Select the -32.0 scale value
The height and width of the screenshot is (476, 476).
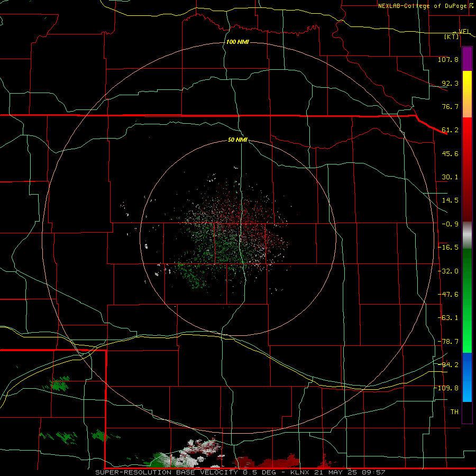click(x=448, y=271)
